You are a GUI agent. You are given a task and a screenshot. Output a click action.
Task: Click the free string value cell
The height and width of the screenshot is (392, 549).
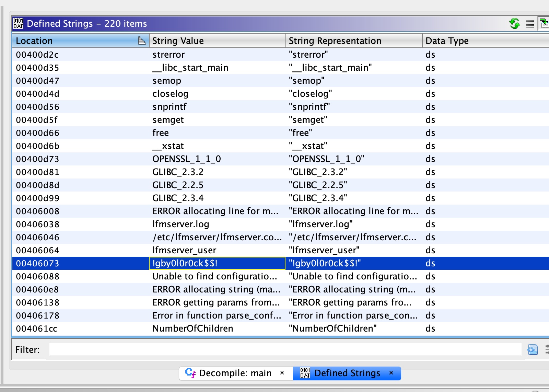[217, 133]
